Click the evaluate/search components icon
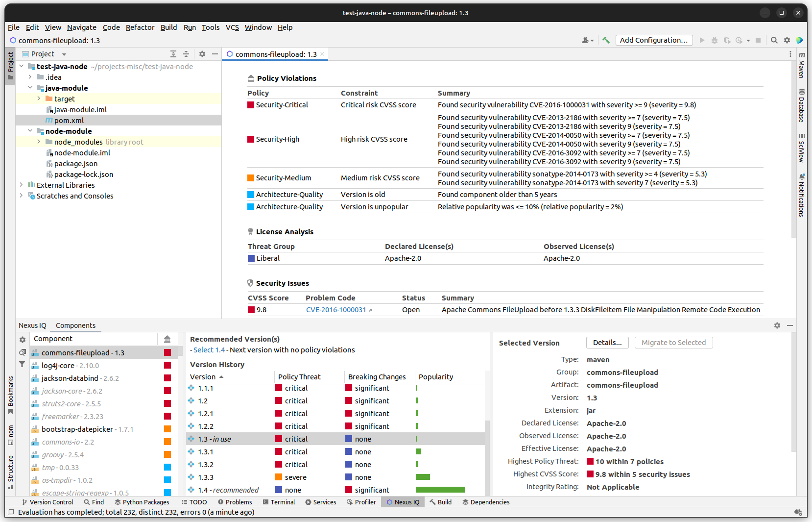 pos(23,352)
